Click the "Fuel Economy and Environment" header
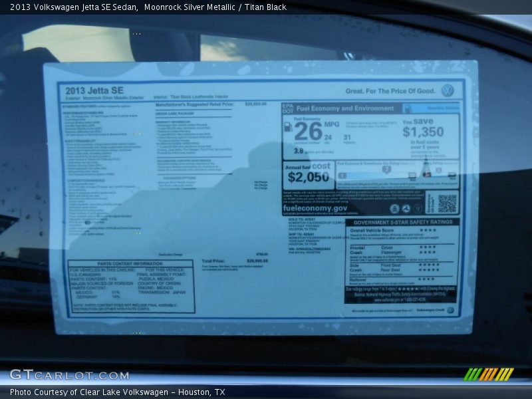This screenshot has width=532, height=399. [x=345, y=108]
